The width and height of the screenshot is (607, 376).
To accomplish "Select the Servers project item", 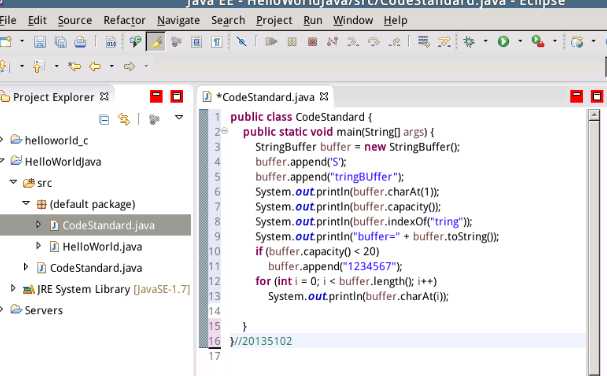I will click(43, 310).
